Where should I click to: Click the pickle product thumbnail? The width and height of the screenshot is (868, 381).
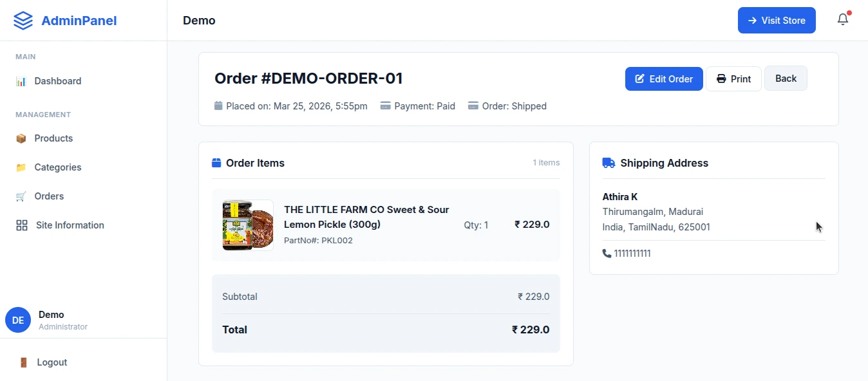(247, 225)
